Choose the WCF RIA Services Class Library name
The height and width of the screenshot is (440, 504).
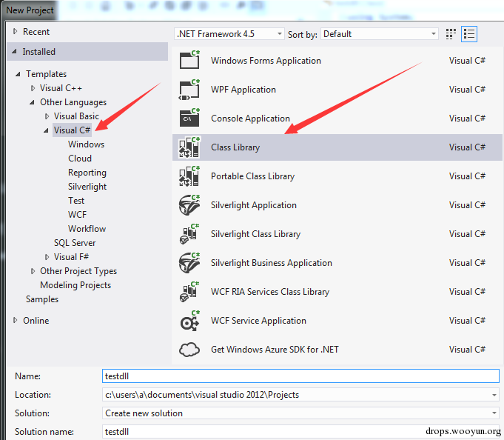pyautogui.click(x=270, y=292)
